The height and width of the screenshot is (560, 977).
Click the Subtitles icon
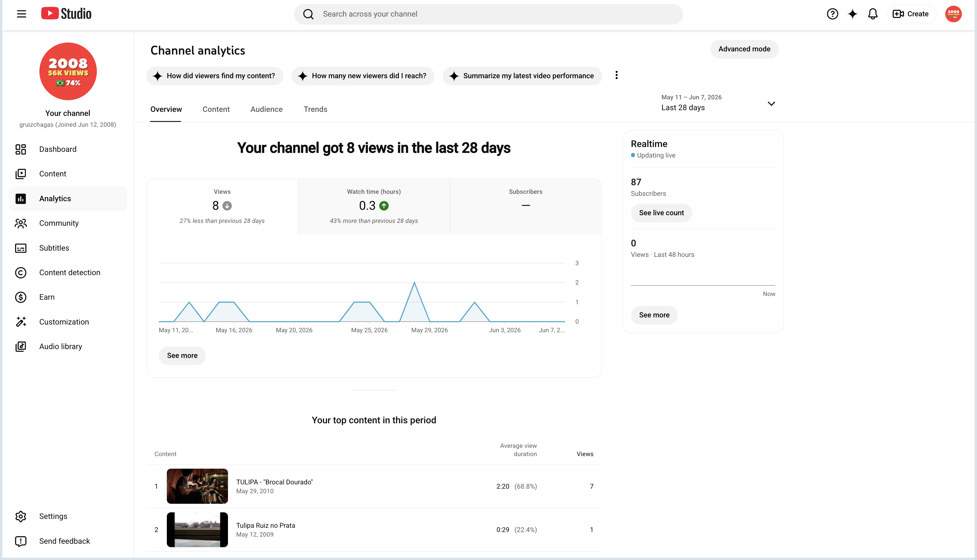21,248
